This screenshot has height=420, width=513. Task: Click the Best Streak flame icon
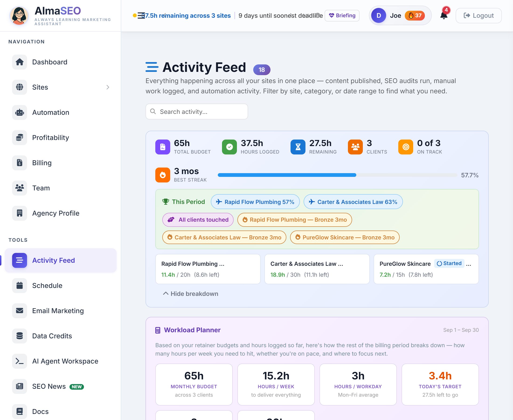point(163,175)
